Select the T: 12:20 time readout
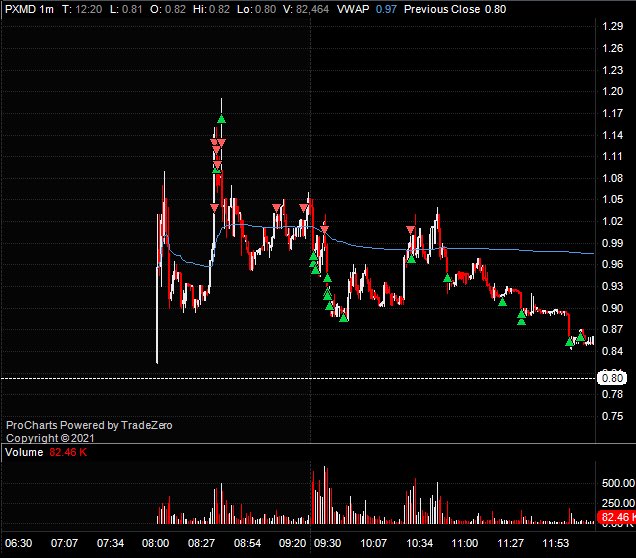This screenshot has height=558, width=636. coord(82,9)
